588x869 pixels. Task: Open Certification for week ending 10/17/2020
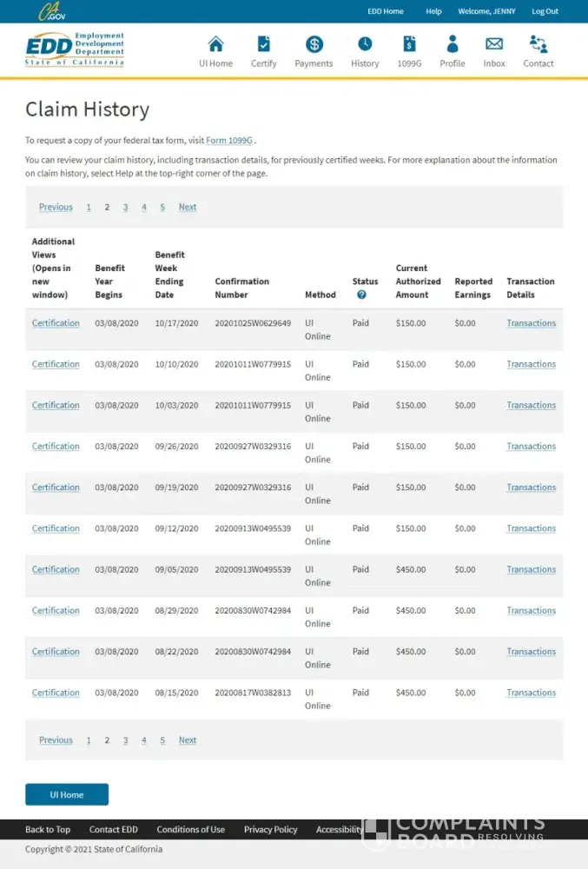coord(56,323)
